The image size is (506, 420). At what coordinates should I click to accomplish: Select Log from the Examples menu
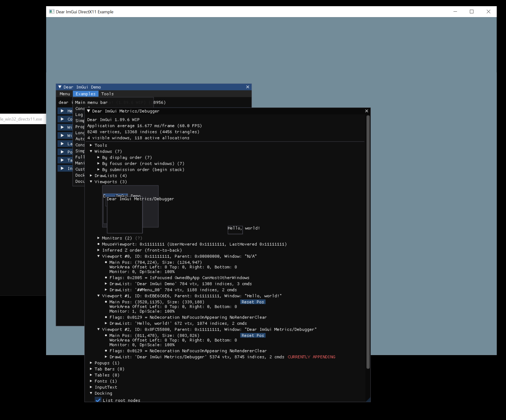79,115
